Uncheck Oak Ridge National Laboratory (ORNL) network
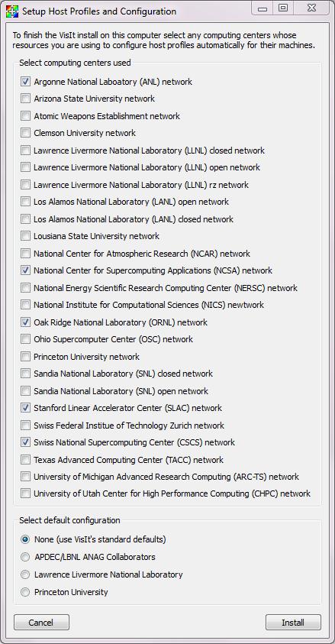The image size is (335, 644). [x=26, y=322]
